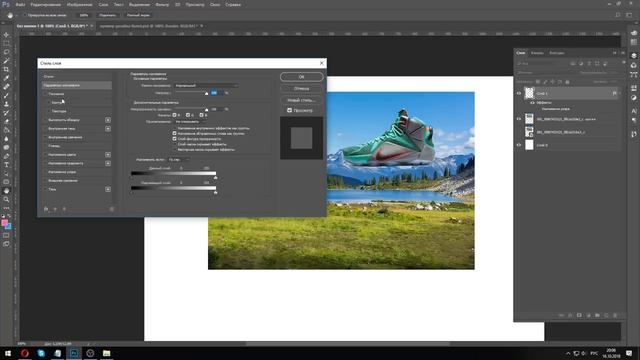This screenshot has height=360, width=640.
Task: Click the 100% zoom button
Action: click(84, 15)
